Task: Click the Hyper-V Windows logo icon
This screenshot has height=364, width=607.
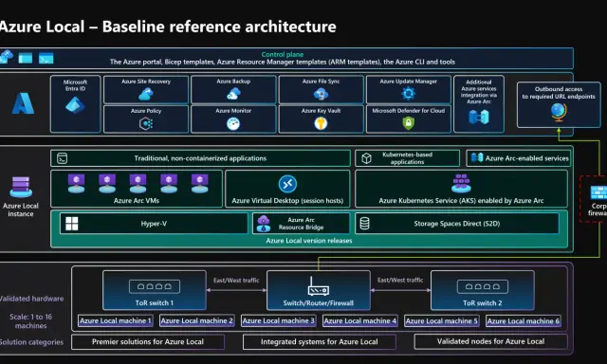Action: point(72,224)
